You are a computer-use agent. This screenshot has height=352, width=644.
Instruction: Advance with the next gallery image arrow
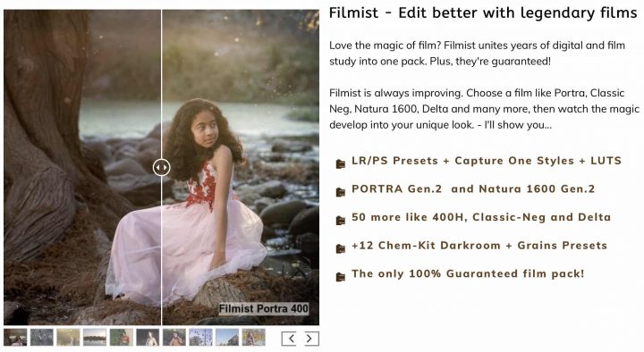pos(309,339)
